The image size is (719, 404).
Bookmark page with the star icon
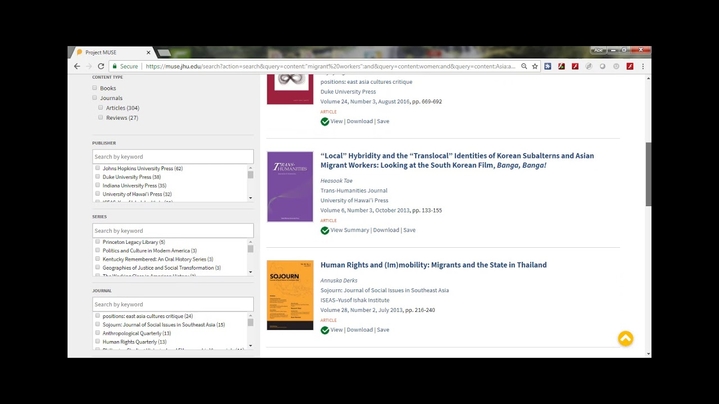[x=535, y=66]
